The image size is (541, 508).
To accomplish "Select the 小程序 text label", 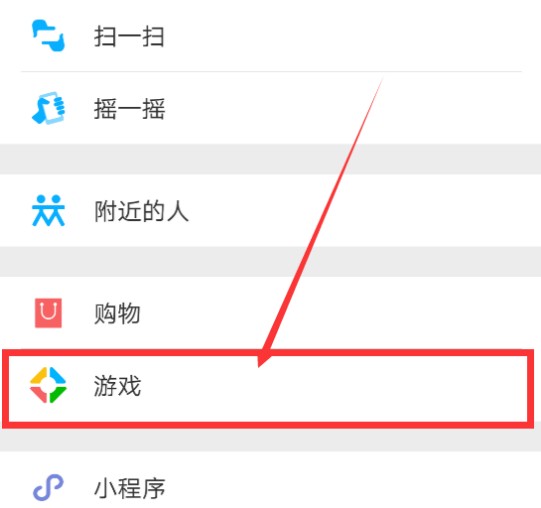I will pos(129,488).
